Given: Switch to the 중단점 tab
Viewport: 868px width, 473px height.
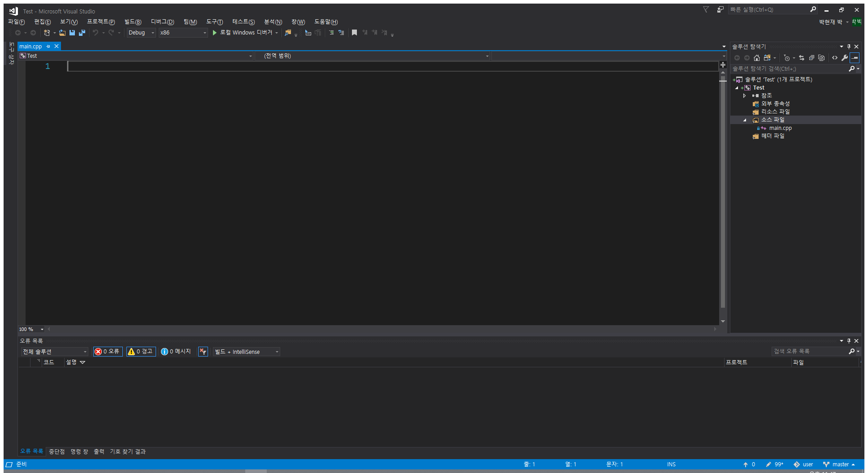Looking at the screenshot, I should [x=57, y=451].
